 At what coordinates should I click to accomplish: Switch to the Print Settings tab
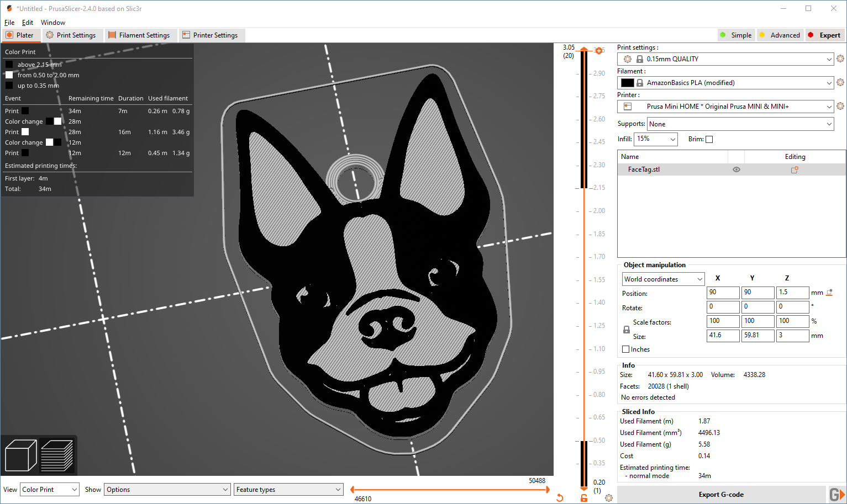point(71,35)
